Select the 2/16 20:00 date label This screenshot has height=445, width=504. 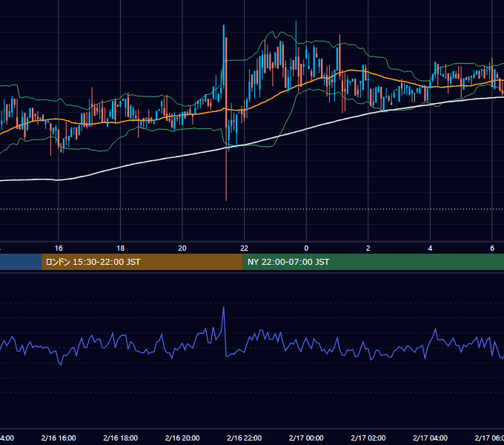coord(182,438)
